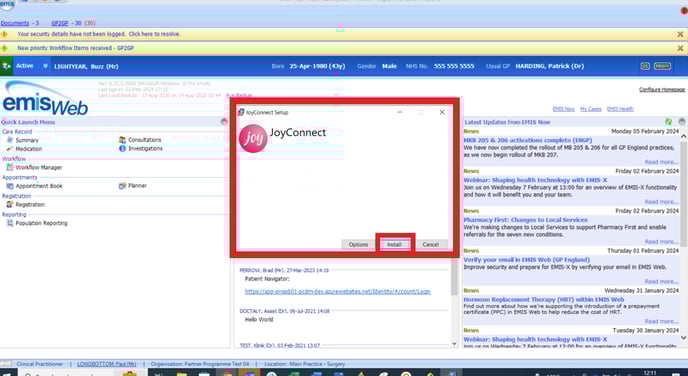
Task: Open MKB 205 & 206 activations news headline
Action: 528,140
